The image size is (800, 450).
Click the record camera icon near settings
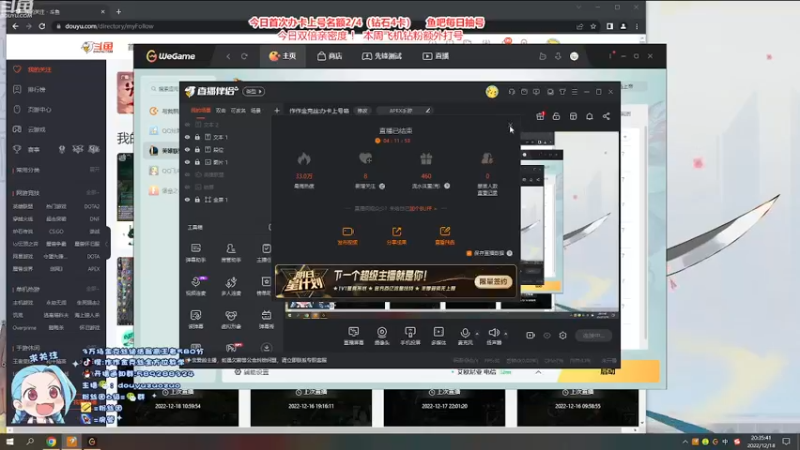[x=530, y=335]
